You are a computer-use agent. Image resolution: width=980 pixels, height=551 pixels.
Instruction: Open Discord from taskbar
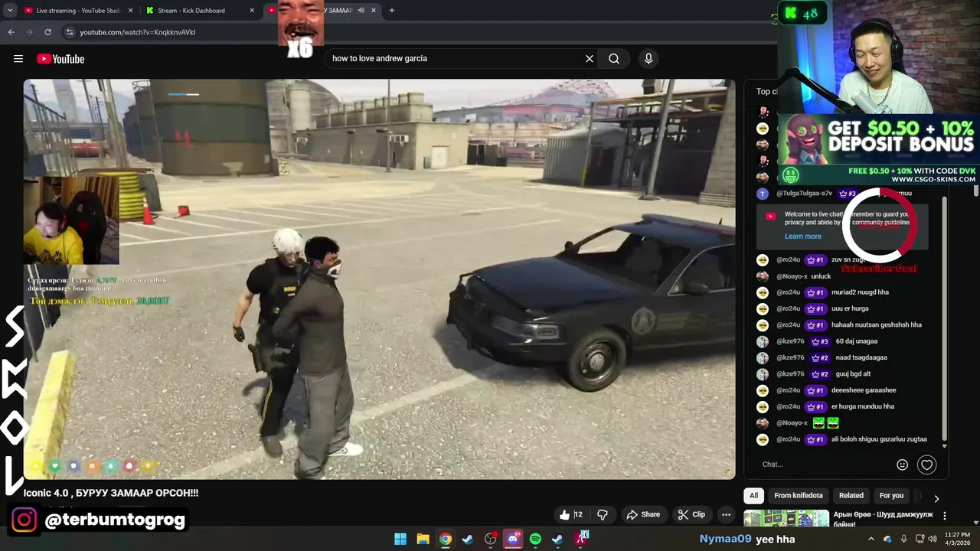(513, 540)
